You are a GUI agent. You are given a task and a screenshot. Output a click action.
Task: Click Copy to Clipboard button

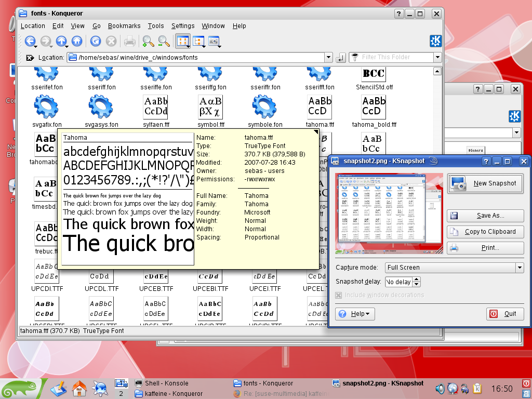485,232
